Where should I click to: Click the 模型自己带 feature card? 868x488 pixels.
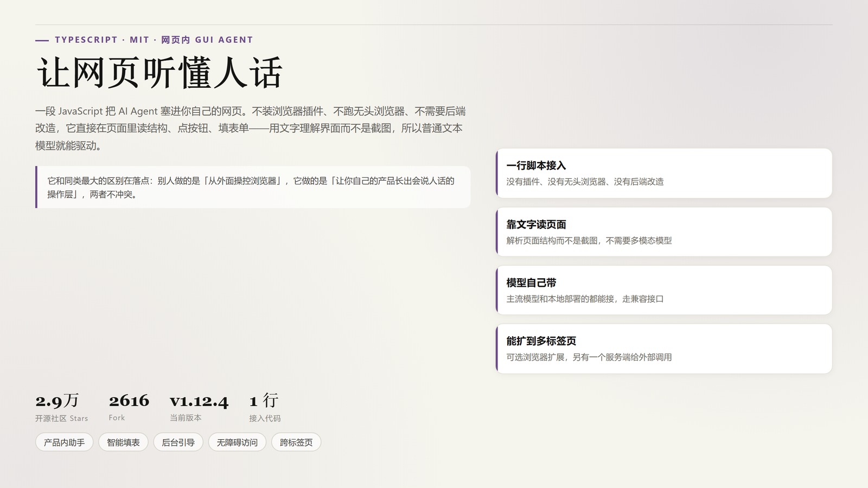pyautogui.click(x=663, y=290)
